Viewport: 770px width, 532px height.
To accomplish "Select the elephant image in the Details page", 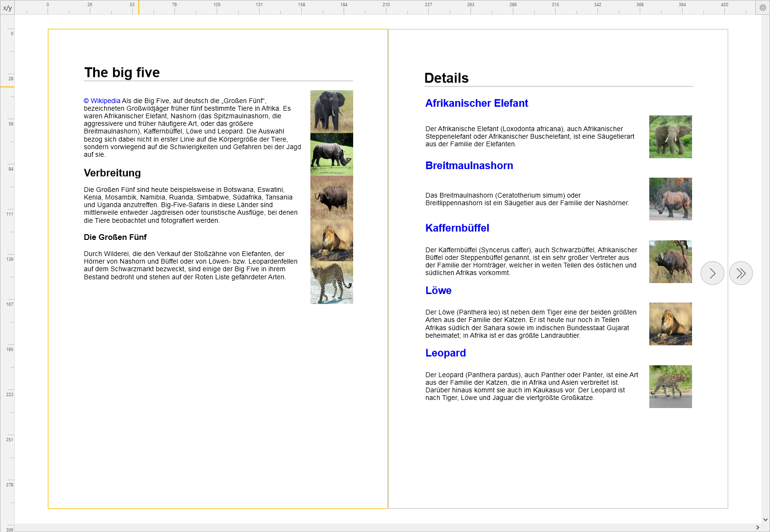I will [670, 137].
